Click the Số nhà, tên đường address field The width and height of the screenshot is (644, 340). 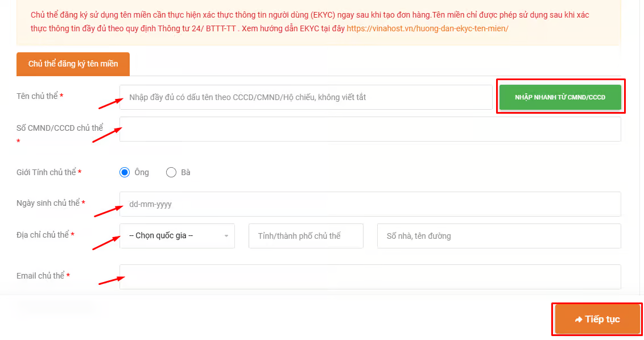[498, 235]
